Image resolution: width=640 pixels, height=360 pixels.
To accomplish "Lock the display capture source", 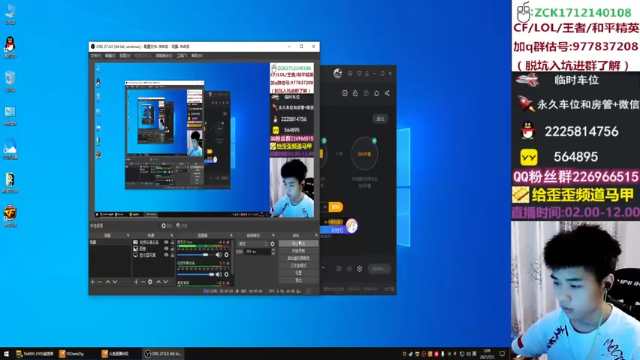I will [172, 255].
